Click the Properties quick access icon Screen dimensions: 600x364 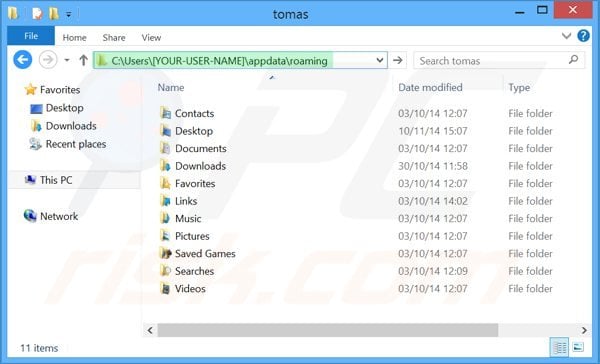point(37,14)
